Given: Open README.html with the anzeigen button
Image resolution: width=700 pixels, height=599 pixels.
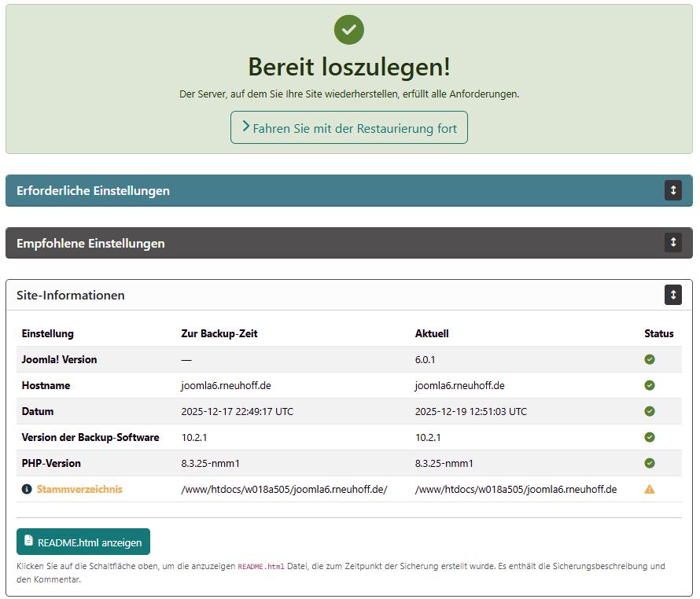Looking at the screenshot, I should (x=83, y=542).
